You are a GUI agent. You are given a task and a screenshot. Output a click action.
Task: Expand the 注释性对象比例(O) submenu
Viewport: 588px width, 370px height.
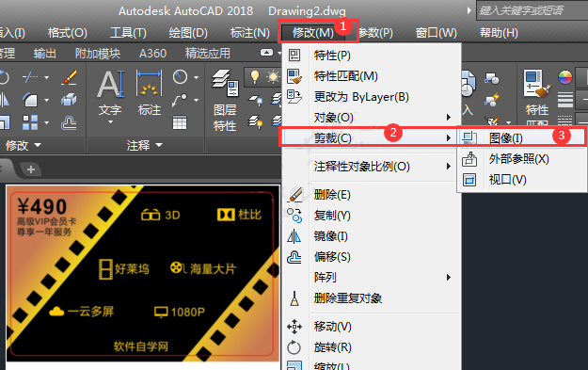(x=372, y=166)
